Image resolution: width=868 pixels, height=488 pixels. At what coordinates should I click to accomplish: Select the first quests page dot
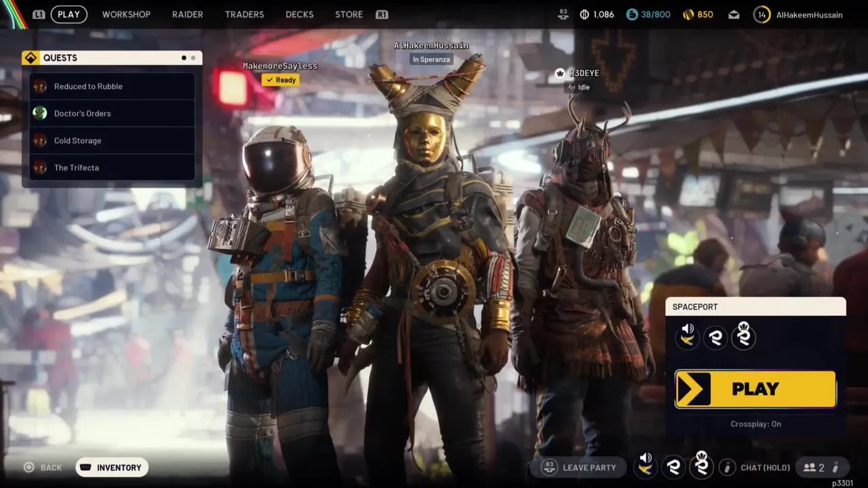point(184,58)
